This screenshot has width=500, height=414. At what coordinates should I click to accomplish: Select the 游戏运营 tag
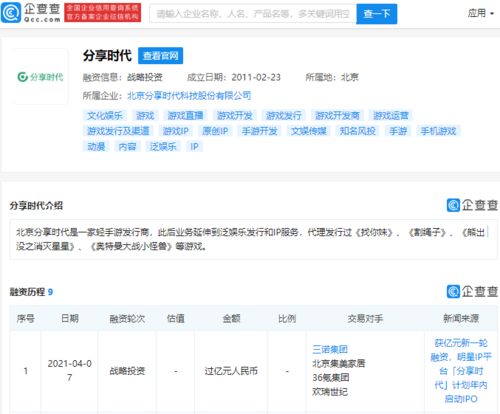point(391,116)
